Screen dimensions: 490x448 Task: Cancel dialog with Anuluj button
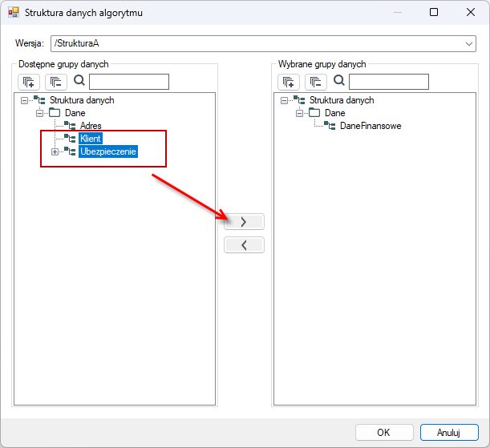449,433
